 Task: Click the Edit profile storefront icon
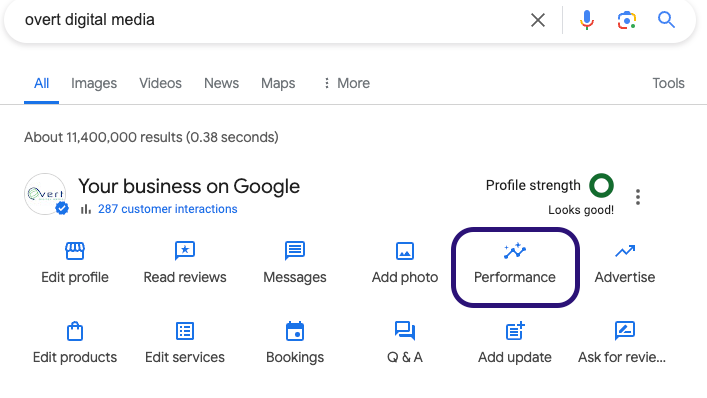tap(75, 251)
